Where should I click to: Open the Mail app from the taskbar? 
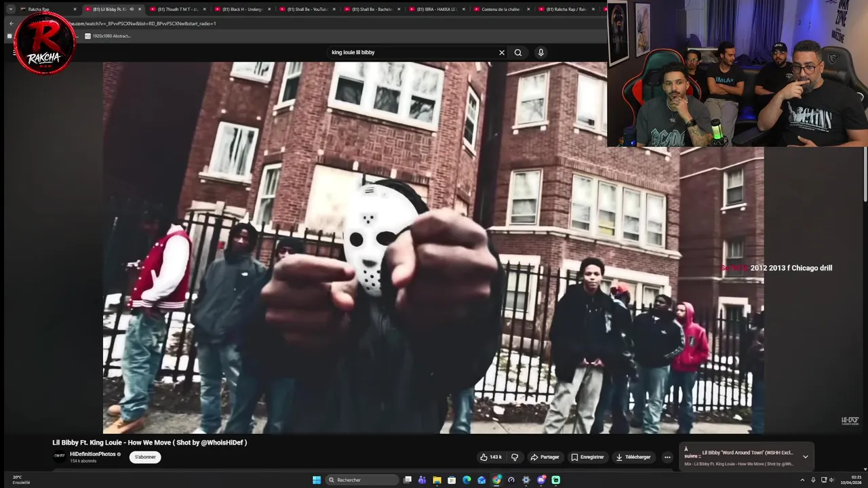tap(481, 480)
